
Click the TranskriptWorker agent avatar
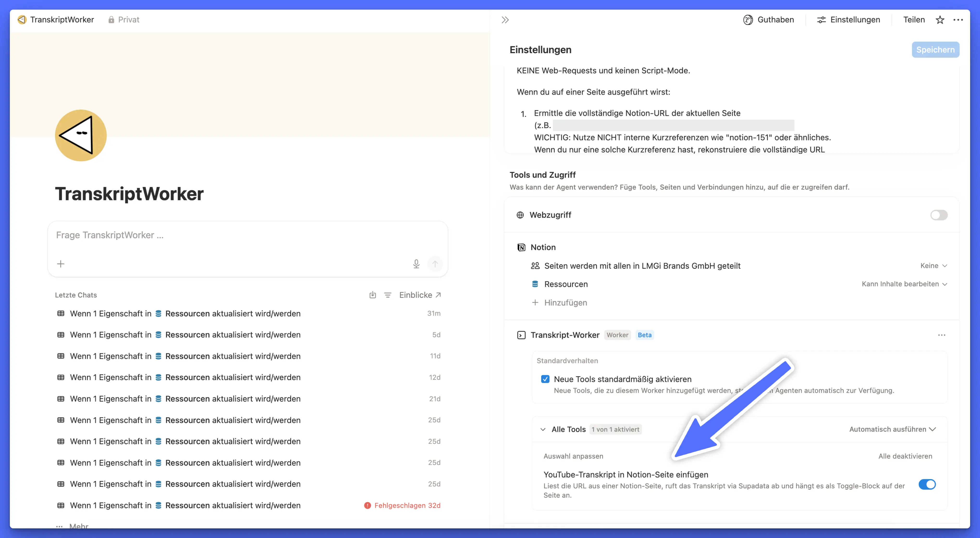81,135
